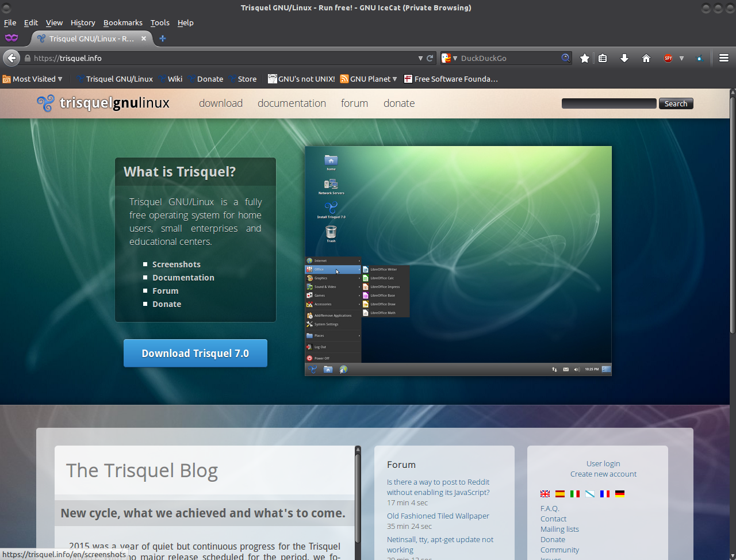
Task: Open the User login link
Action: pyautogui.click(x=603, y=463)
